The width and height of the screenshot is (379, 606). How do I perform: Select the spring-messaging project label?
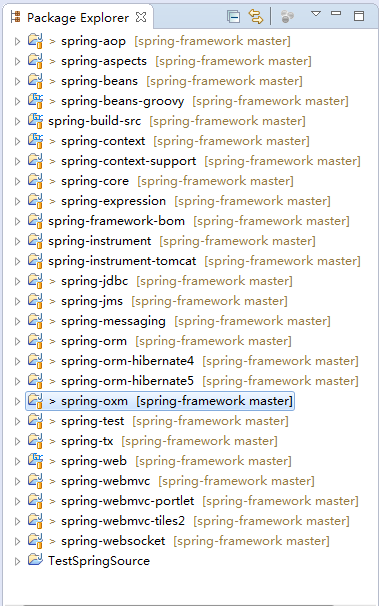(113, 322)
